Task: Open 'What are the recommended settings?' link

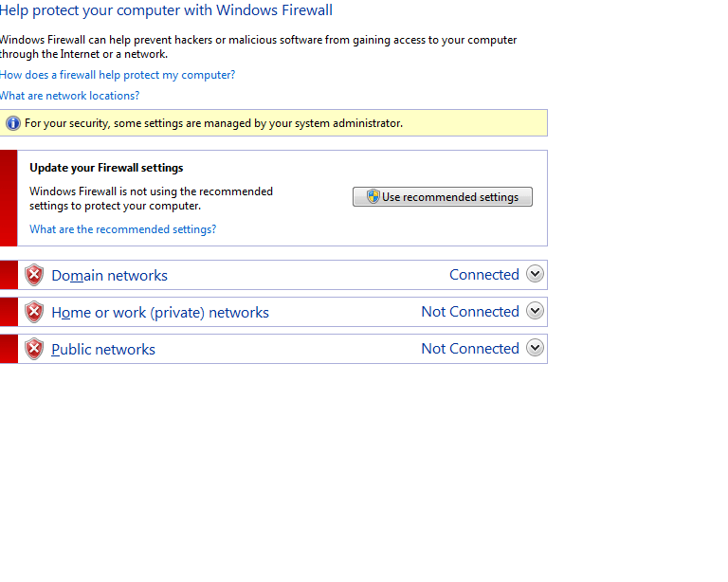Action: (122, 229)
